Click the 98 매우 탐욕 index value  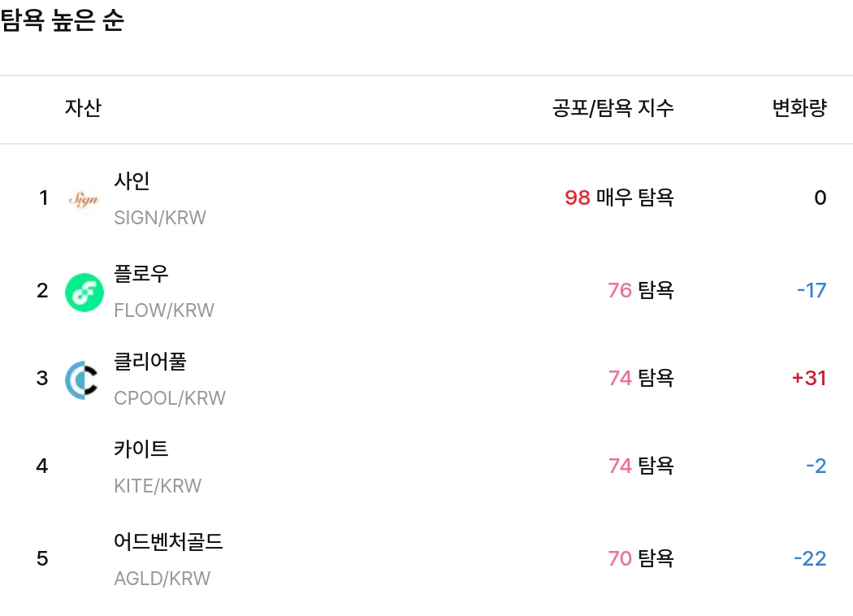pos(620,197)
